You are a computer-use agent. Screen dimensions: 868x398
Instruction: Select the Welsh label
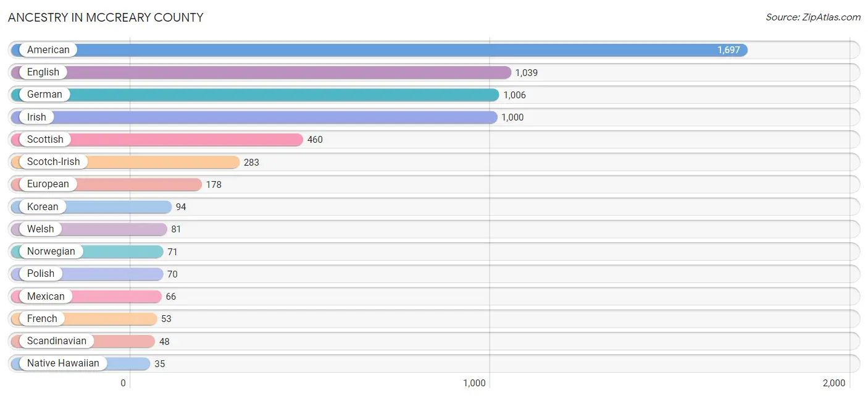tap(41, 229)
